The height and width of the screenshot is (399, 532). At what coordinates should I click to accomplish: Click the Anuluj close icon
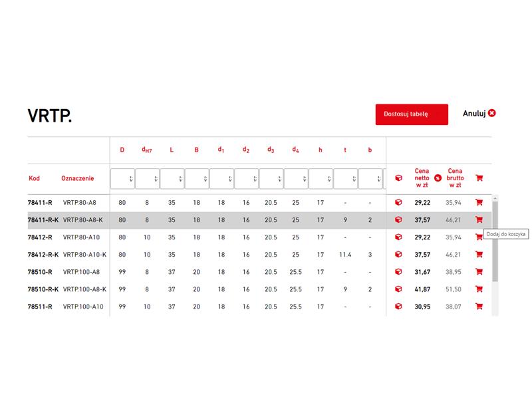point(492,113)
